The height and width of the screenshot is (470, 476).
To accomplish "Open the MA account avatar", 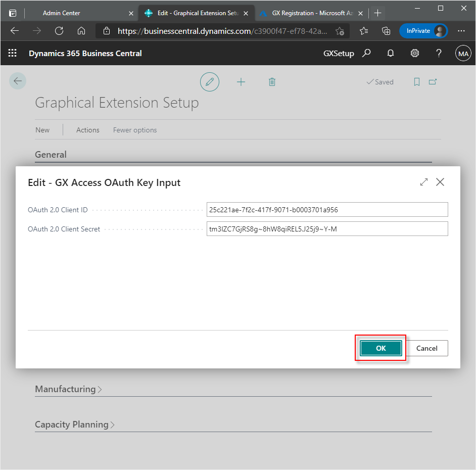I will 463,53.
